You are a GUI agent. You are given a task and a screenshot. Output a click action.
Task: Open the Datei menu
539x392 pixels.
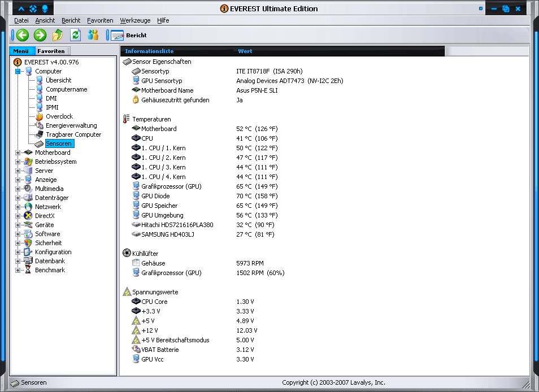[x=21, y=20]
